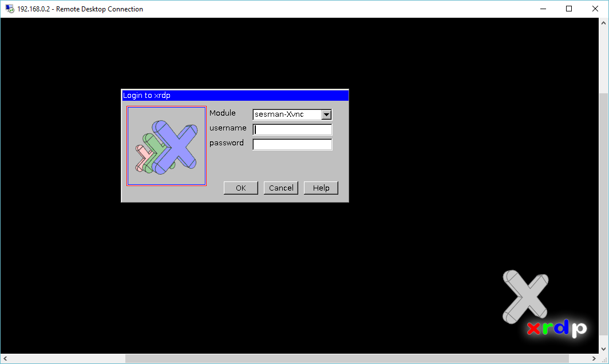Confirm login with OK button
The height and width of the screenshot is (364, 609).
pyautogui.click(x=241, y=188)
